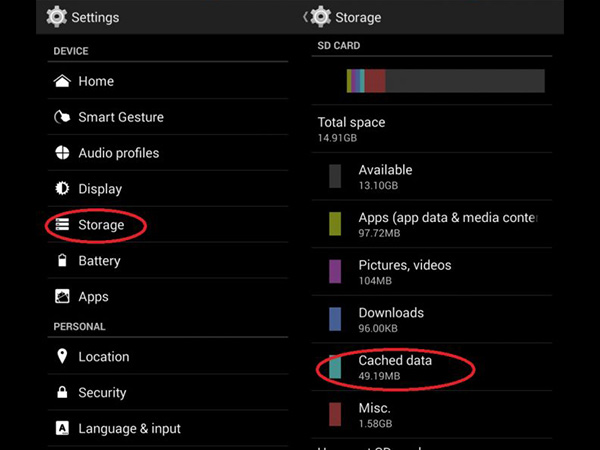Tap the SD card usage bar
The height and width of the screenshot is (450, 600).
pyautogui.click(x=445, y=81)
